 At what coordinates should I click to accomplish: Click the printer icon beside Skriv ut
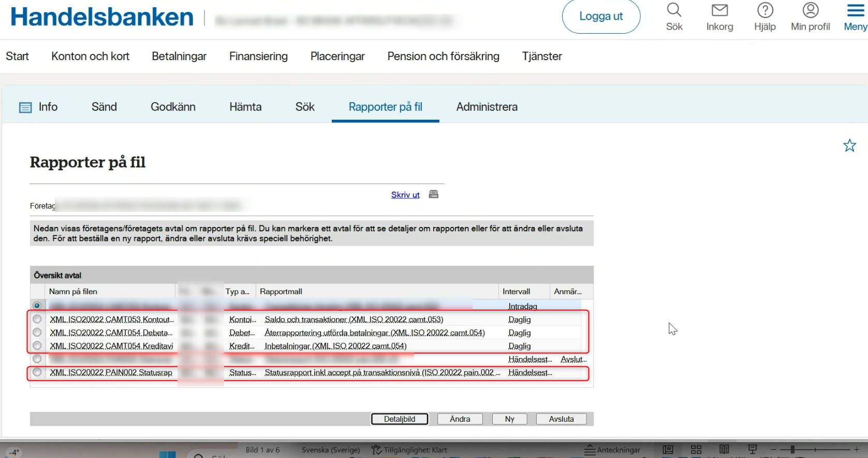pos(434,194)
